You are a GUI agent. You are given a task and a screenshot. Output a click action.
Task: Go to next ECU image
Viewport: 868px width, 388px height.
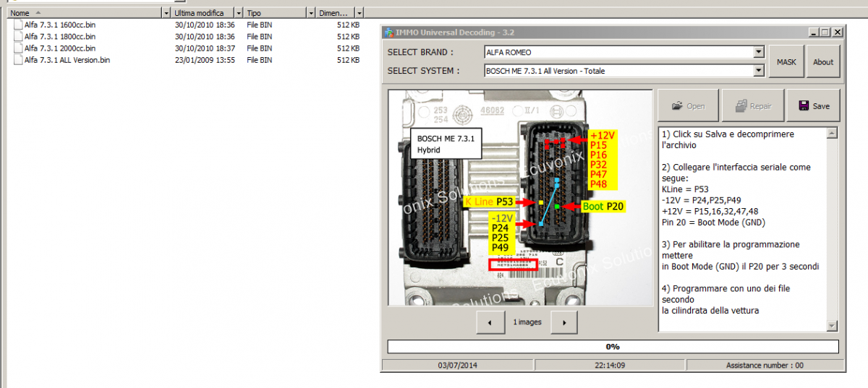tap(563, 322)
